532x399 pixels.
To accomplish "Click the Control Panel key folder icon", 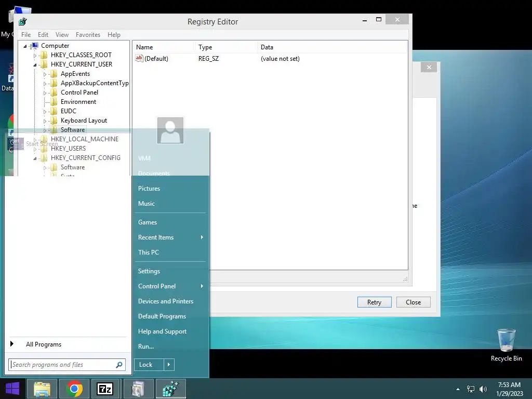I will (x=54, y=92).
